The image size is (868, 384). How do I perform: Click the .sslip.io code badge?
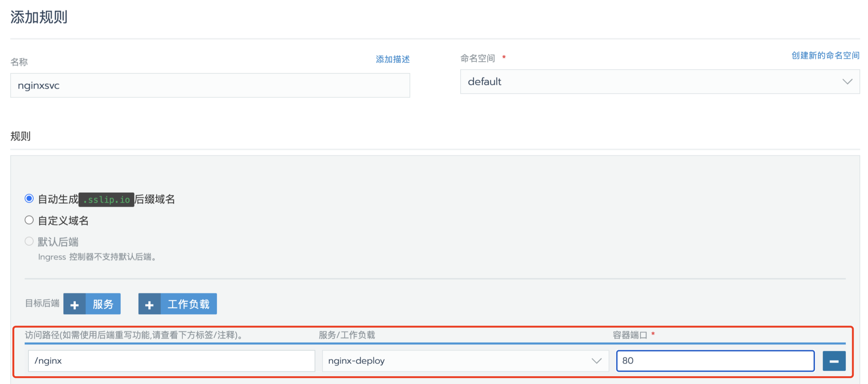coord(107,199)
